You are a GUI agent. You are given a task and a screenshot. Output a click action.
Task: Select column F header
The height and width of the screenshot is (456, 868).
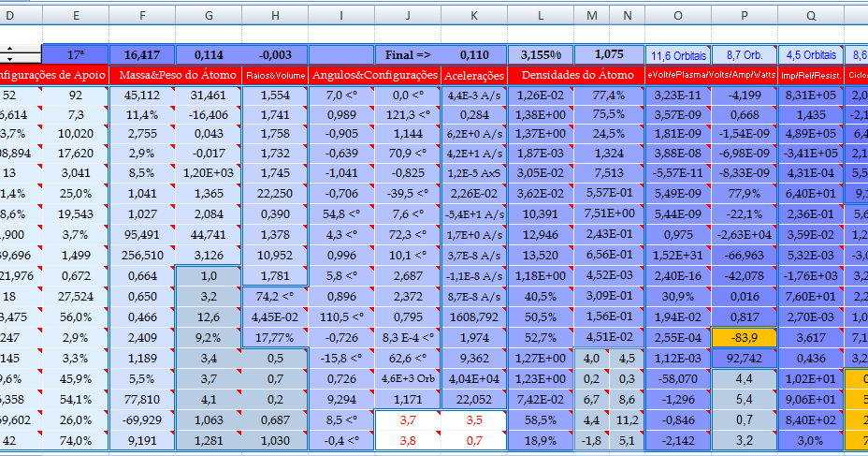click(141, 15)
